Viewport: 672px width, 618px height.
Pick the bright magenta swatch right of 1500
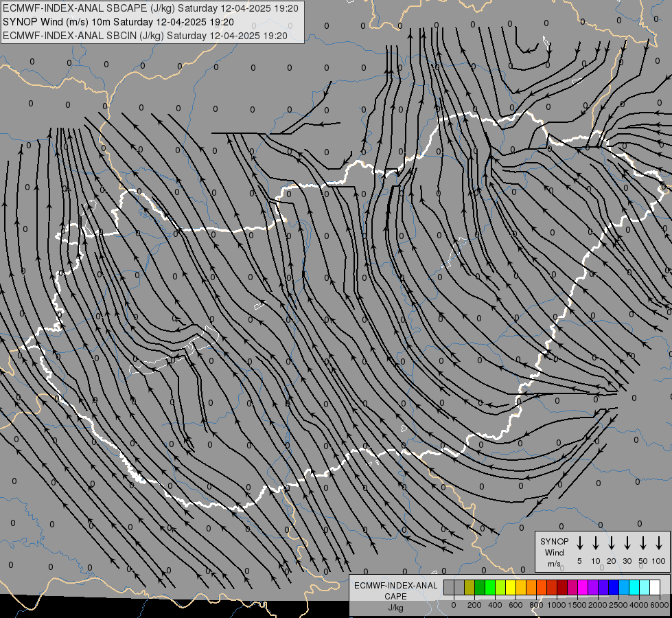[583, 587]
